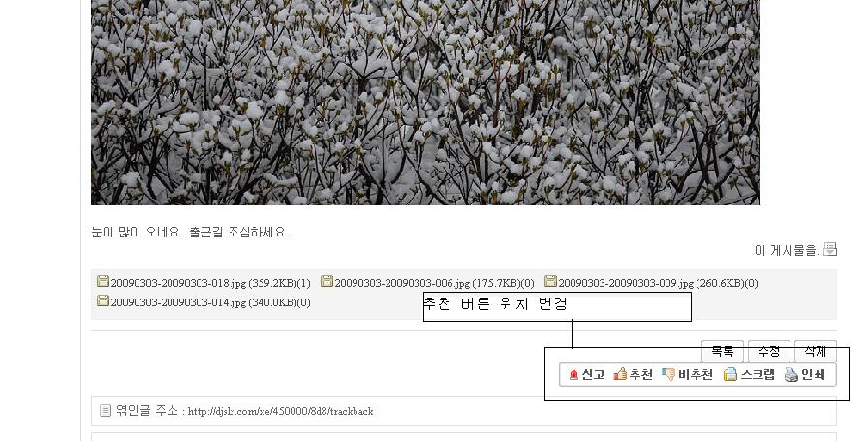The width and height of the screenshot is (868, 441).
Task: Click the 목록 button
Action: point(723,351)
